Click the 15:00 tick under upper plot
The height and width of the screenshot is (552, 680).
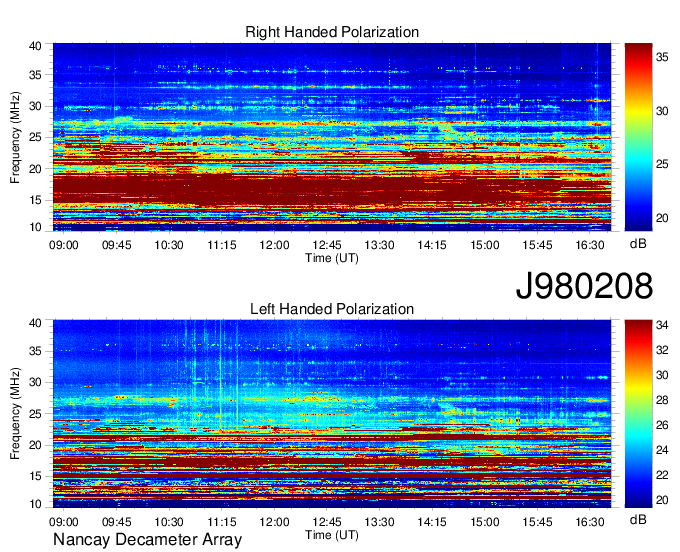tap(485, 245)
